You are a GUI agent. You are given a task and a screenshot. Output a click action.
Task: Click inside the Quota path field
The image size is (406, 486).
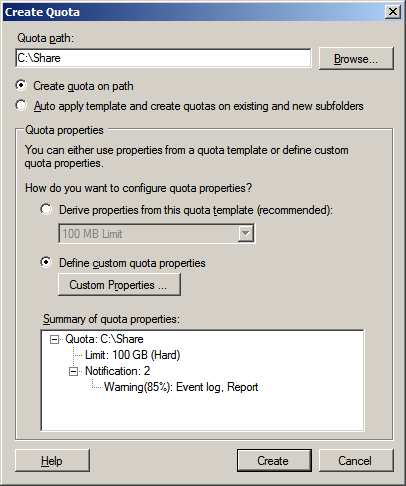pyautogui.click(x=163, y=58)
